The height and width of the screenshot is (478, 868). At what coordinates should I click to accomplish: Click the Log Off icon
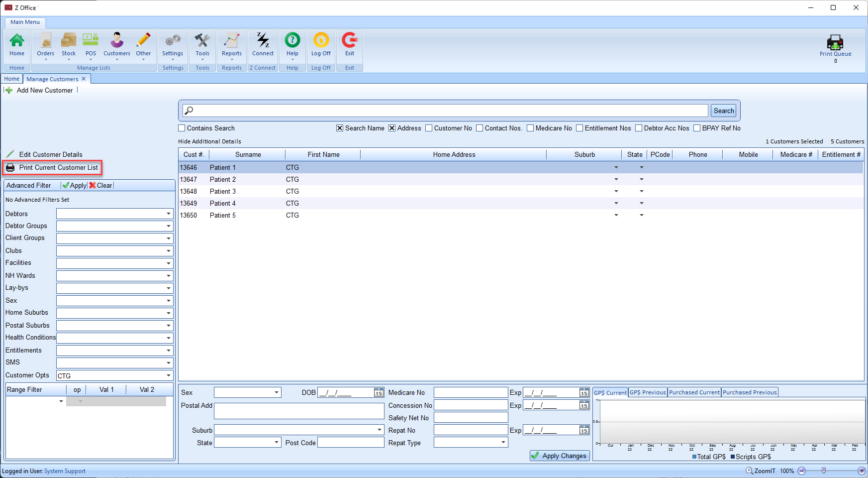point(321,41)
